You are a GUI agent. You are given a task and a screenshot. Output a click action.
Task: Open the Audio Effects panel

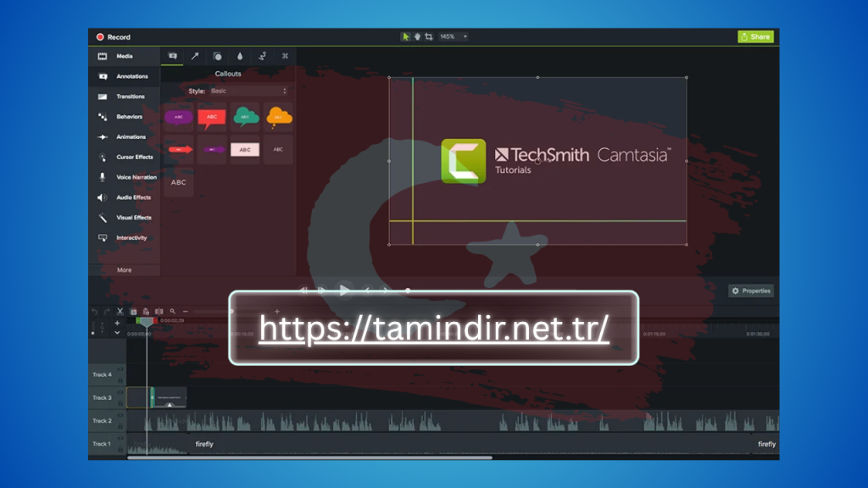point(124,197)
